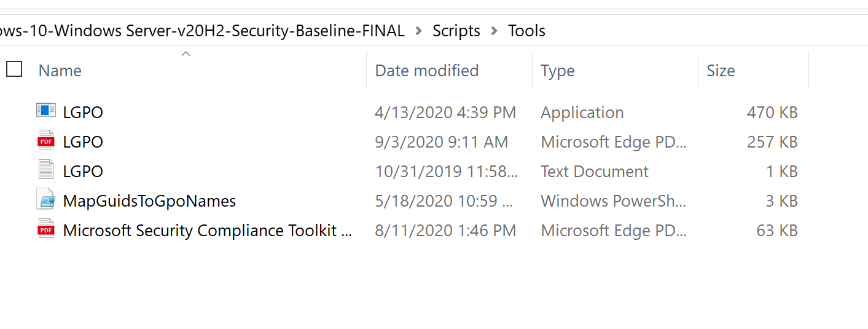Screen dimensions: 868x329
Task: Click the sort direction arrow above Name
Action: 186,54
